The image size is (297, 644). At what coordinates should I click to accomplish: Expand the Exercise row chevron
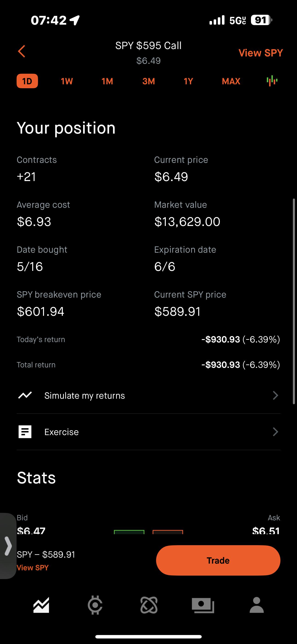coord(275,432)
